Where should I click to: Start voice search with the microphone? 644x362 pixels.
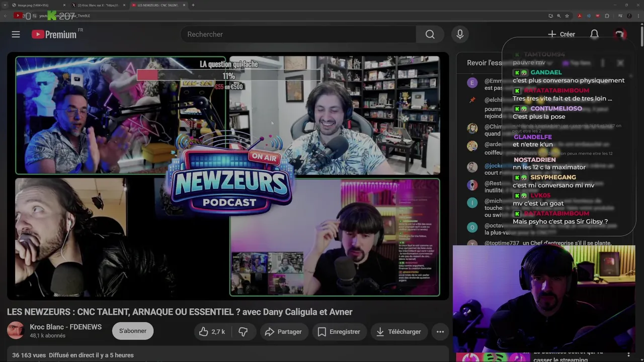click(459, 34)
